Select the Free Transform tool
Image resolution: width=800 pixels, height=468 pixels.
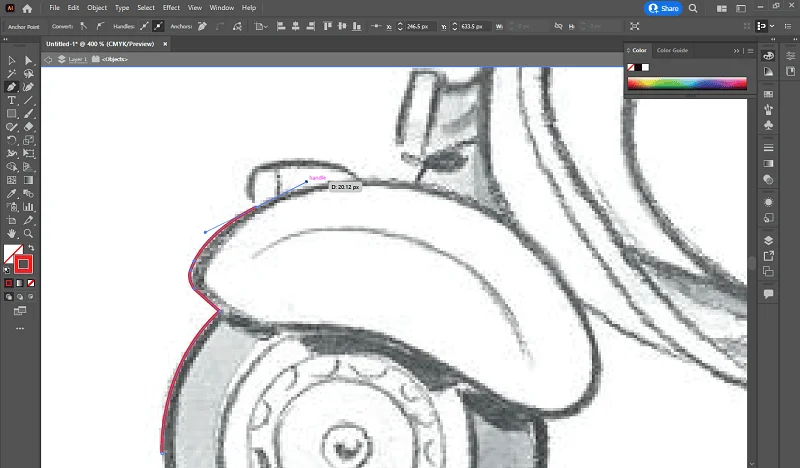click(x=29, y=154)
